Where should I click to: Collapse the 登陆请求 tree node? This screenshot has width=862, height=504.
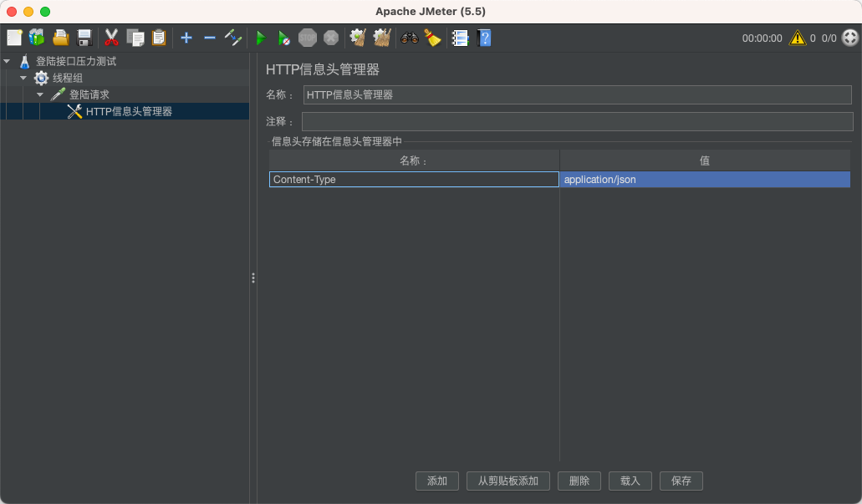point(39,94)
